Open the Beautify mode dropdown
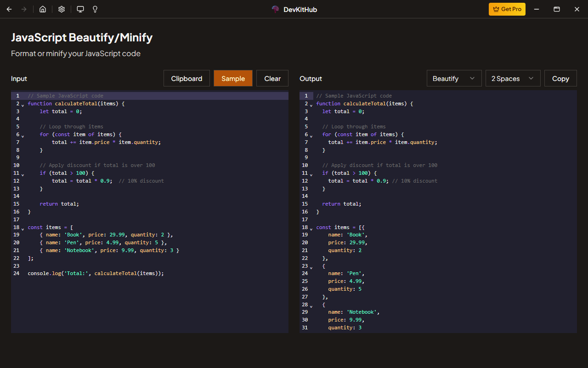The height and width of the screenshot is (368, 588). (x=454, y=78)
